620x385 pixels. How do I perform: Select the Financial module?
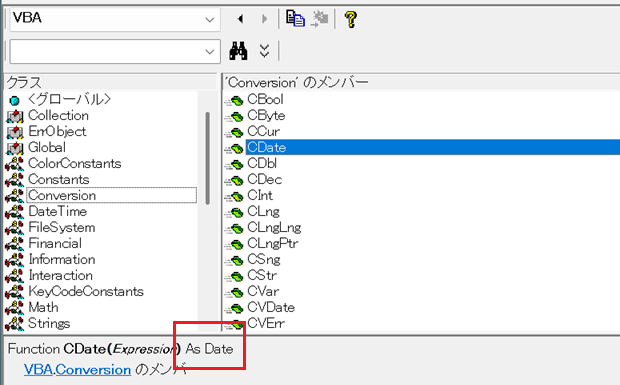coord(55,243)
